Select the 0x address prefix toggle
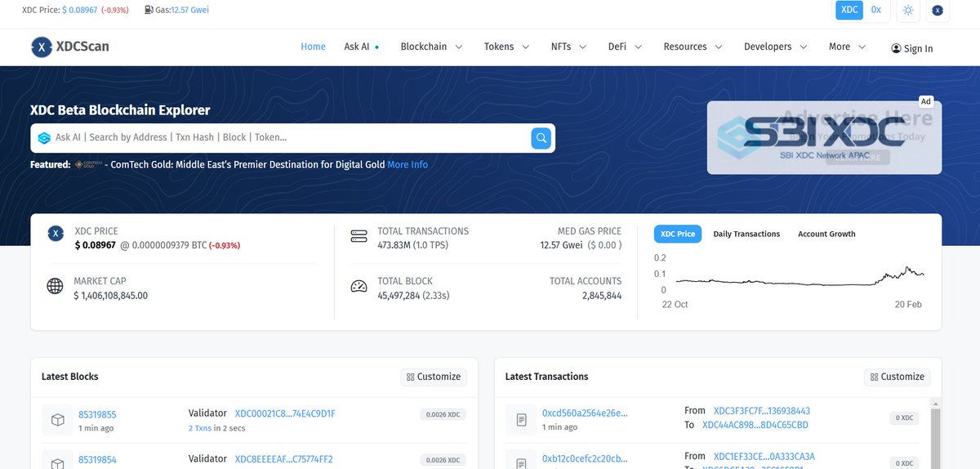Screen dimensions: 980x469 click(x=875, y=10)
